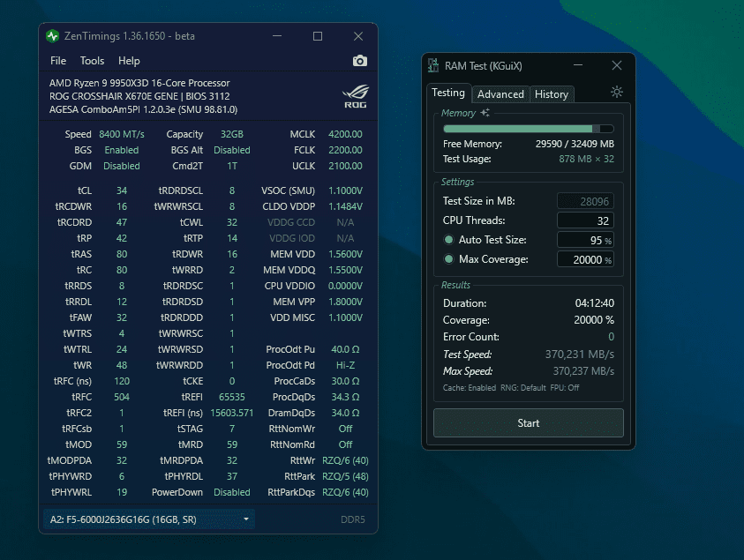Click the RttPark value RZQ/5 (48)
Screen dimensions: 744x560
(345, 476)
